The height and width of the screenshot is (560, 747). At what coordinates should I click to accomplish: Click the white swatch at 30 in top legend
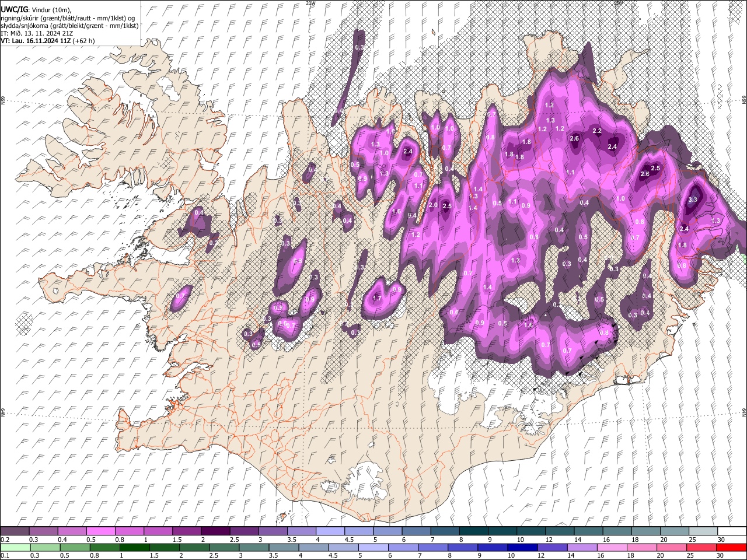point(732,531)
